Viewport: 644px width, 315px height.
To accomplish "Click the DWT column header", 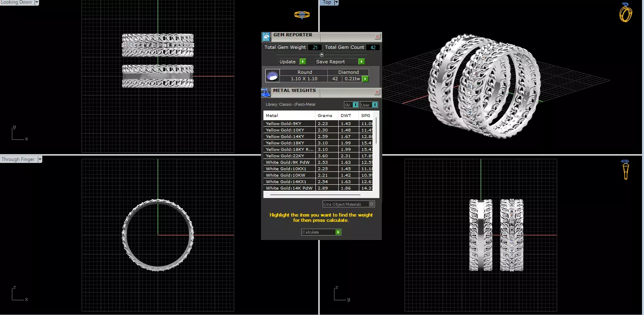I will pyautogui.click(x=348, y=116).
